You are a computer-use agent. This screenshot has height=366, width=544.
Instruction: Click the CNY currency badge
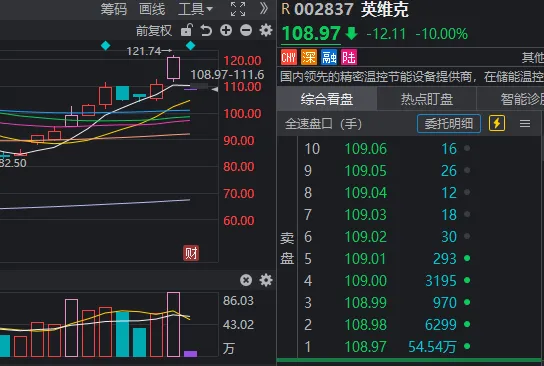click(289, 57)
